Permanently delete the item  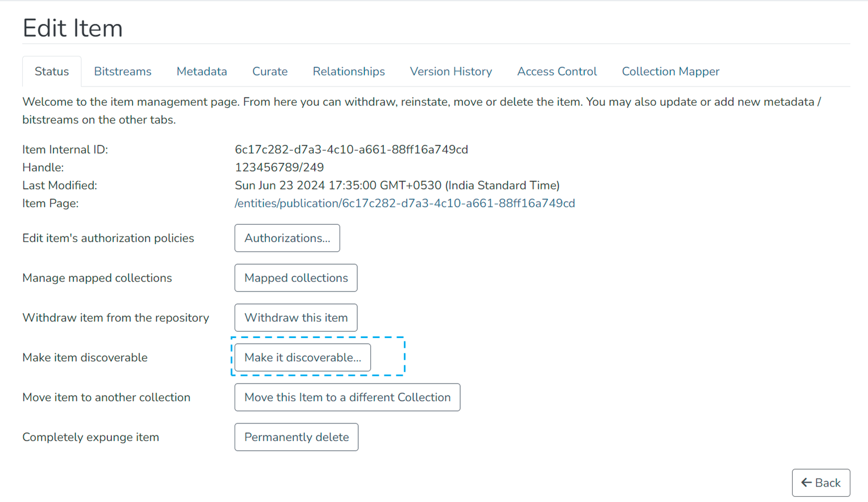coord(296,437)
